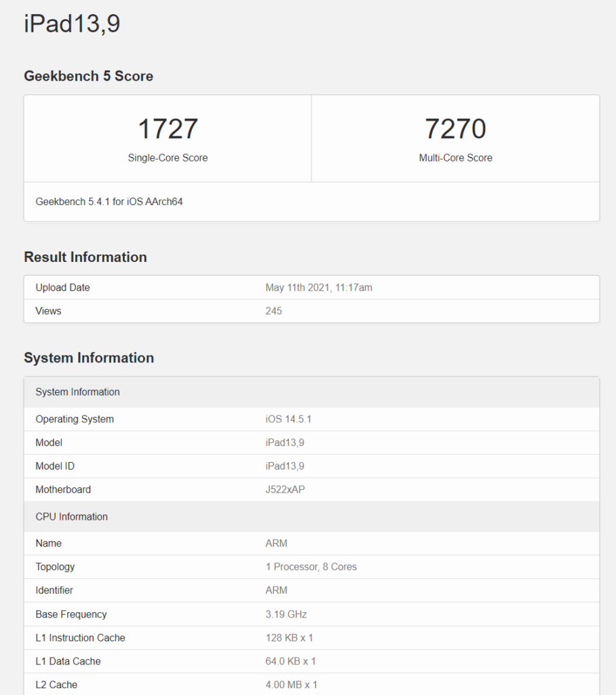The width and height of the screenshot is (616, 695).
Task: Click the Geekbench 5.4.1 for iOS AArch64 text
Action: (109, 202)
